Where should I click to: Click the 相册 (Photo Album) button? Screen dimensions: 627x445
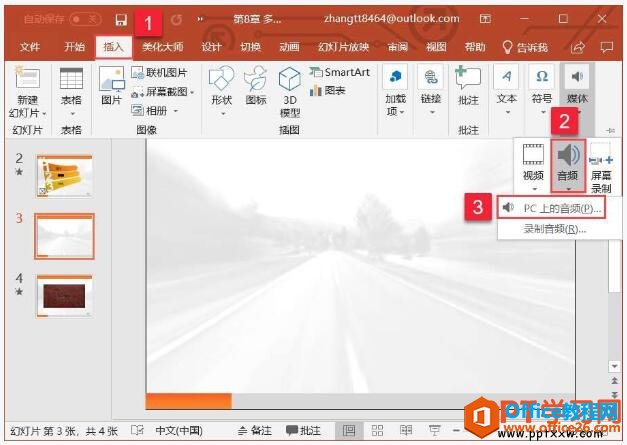[x=150, y=110]
